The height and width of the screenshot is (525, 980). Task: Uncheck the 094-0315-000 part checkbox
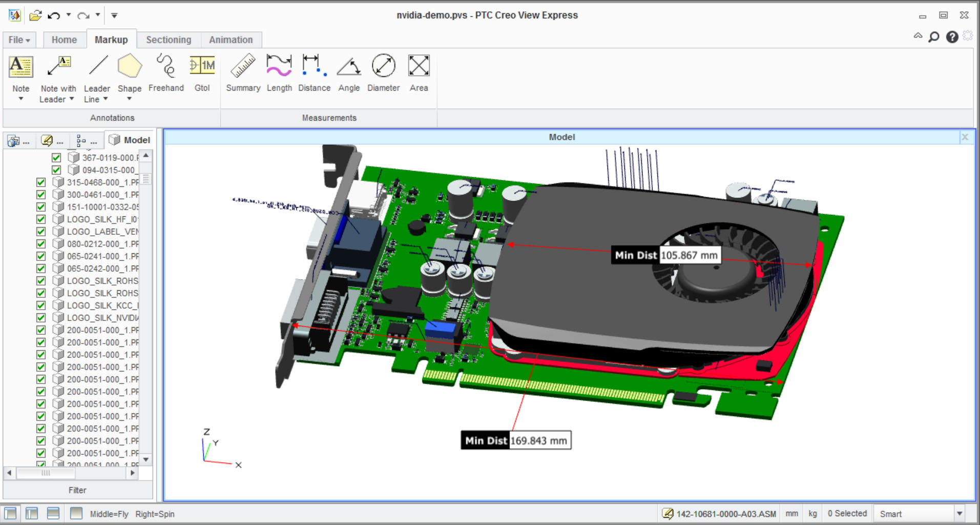coord(56,170)
